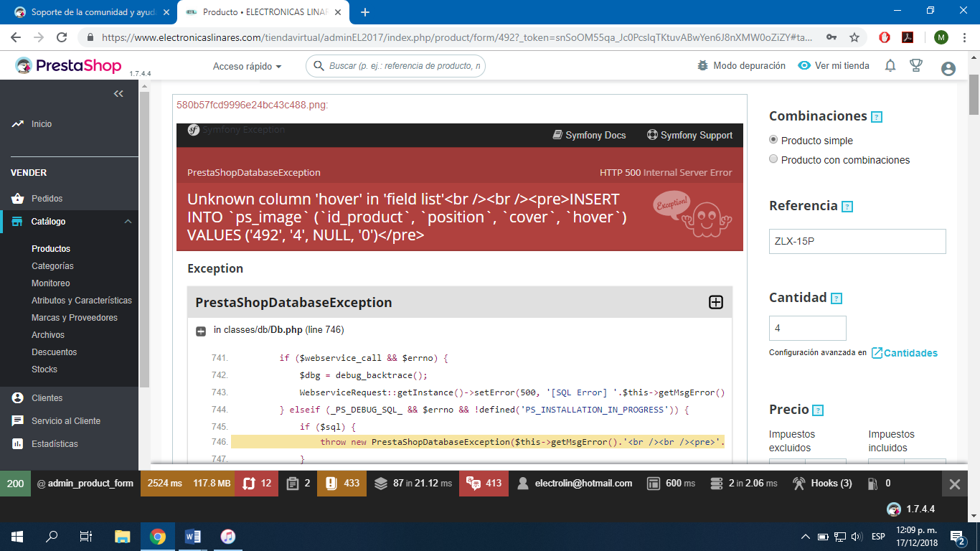980x551 pixels.
Task: Open the Symfony Support link
Action: pos(689,136)
